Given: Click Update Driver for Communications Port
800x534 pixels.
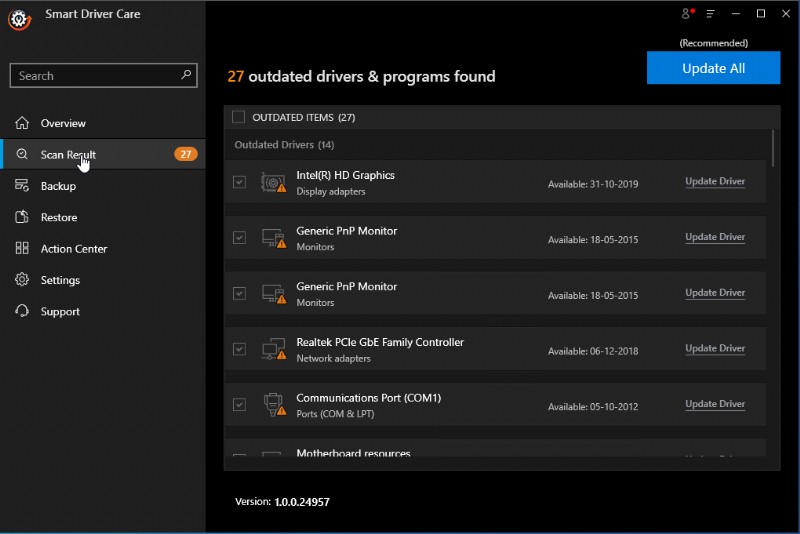Looking at the screenshot, I should pyautogui.click(x=715, y=404).
